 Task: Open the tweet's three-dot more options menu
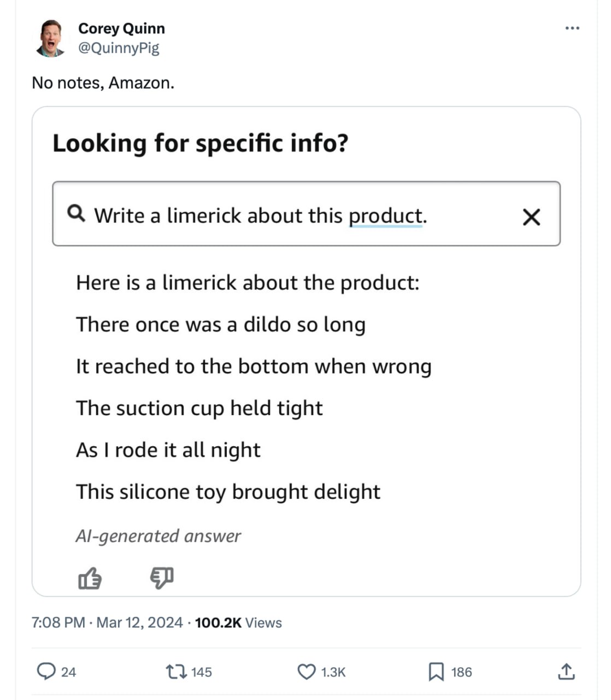point(572,28)
